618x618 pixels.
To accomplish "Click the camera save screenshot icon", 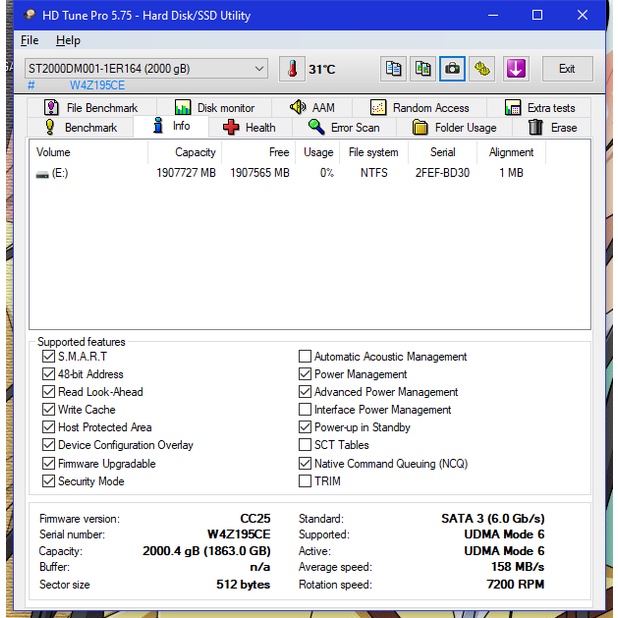I will 453,69.
